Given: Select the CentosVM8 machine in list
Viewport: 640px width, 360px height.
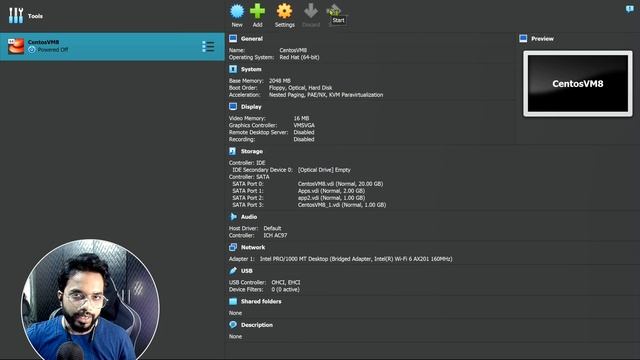Looking at the screenshot, I should point(112,47).
